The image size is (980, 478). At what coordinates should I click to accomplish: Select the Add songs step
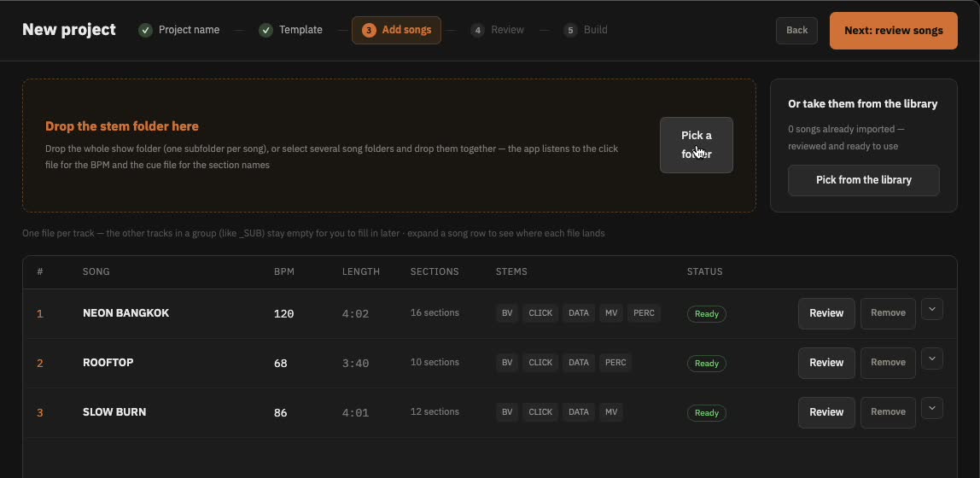pyautogui.click(x=396, y=30)
